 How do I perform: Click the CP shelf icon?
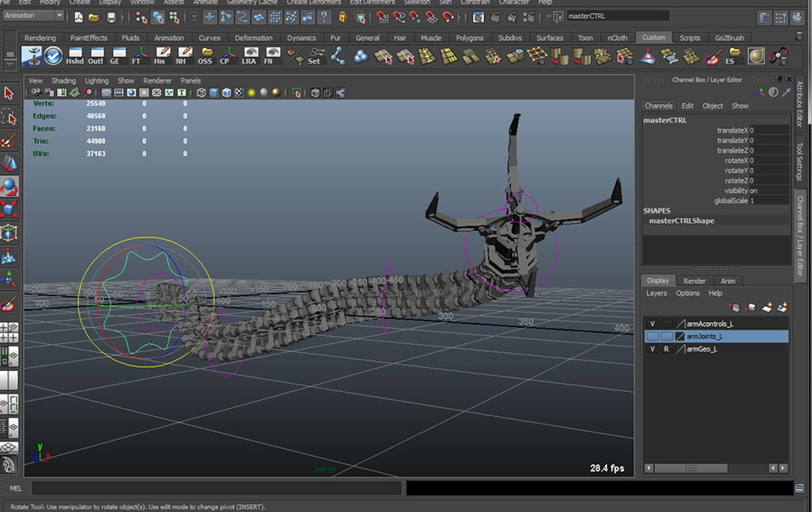227,56
